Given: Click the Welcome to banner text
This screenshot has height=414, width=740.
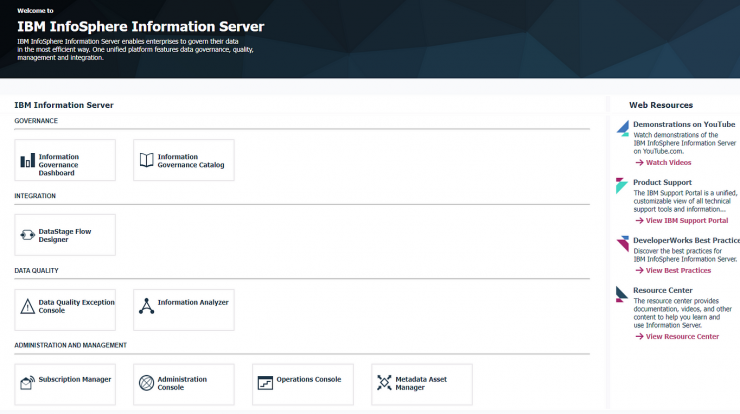Looking at the screenshot, I should click(35, 10).
